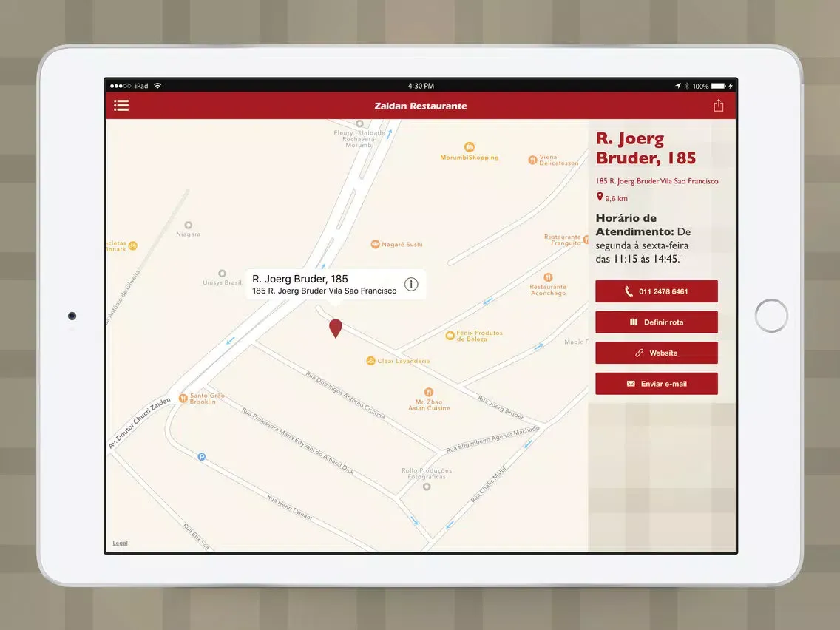Open the Legal link on map
The width and height of the screenshot is (840, 630).
pyautogui.click(x=120, y=543)
